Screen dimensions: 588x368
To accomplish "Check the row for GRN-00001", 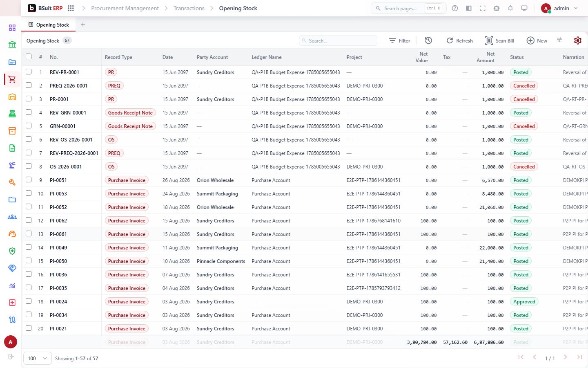I will [29, 126].
